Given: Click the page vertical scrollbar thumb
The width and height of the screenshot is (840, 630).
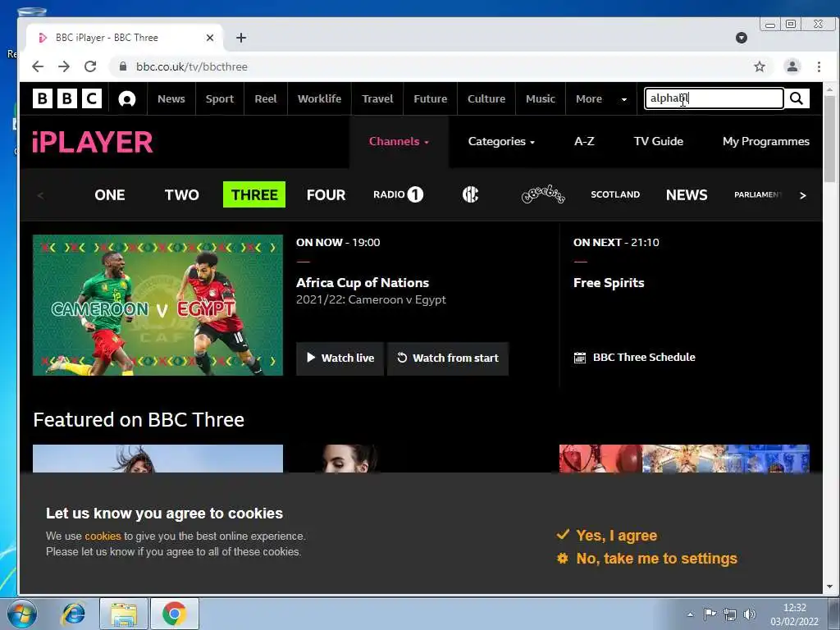Looking at the screenshot, I should pos(829,139).
